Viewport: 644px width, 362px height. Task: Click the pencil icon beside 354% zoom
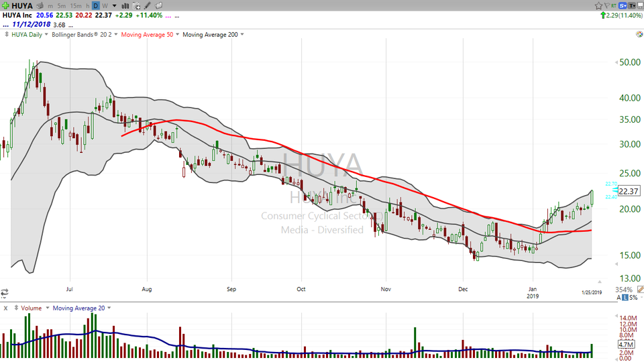click(x=640, y=290)
